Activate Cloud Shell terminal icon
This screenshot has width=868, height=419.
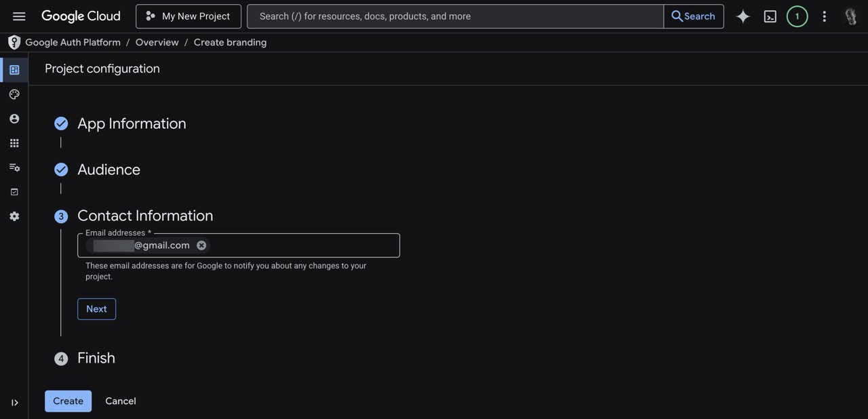[x=770, y=16]
